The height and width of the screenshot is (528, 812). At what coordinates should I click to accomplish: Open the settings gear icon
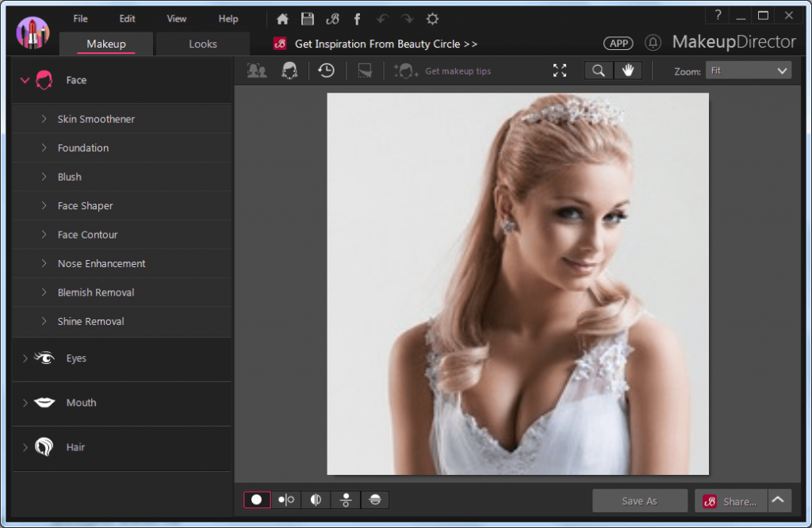click(432, 19)
